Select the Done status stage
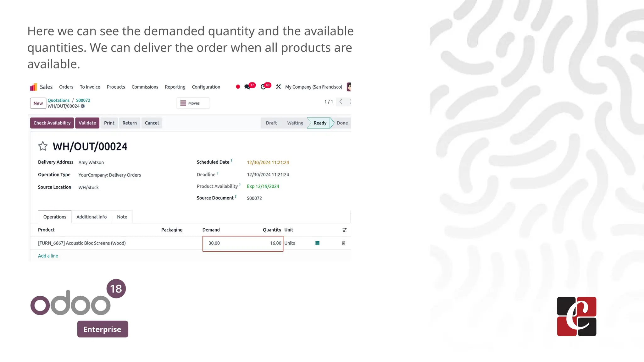This screenshot has height=362, width=644. click(x=342, y=123)
